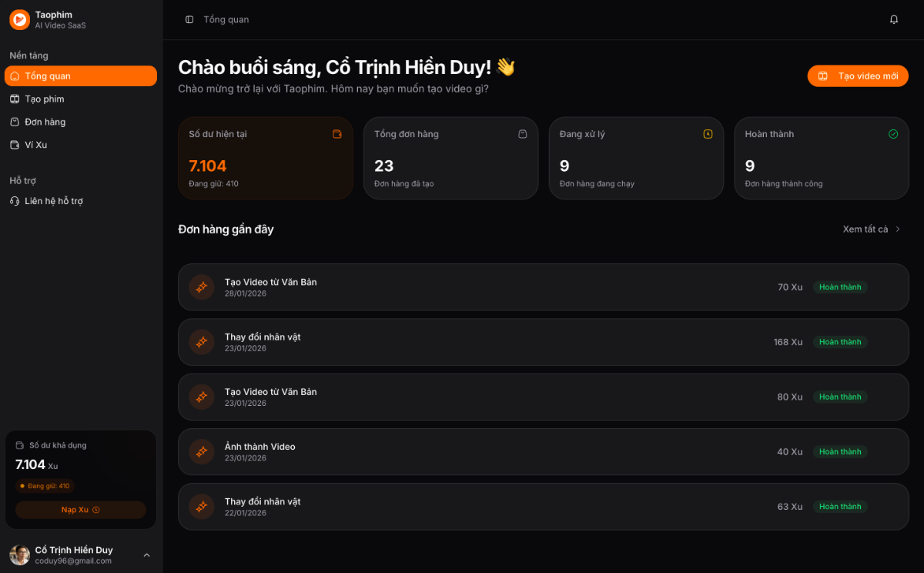Click the Tạo video mới button

tap(858, 75)
